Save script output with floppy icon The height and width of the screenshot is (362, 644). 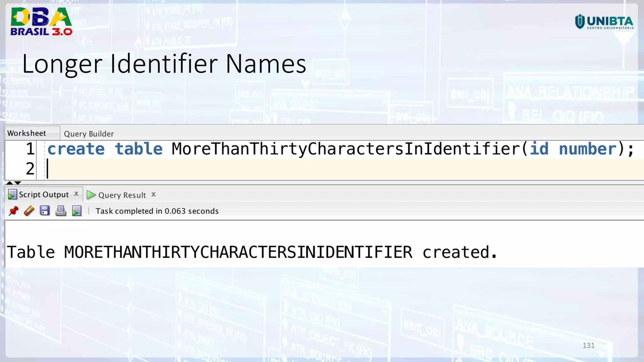pos(45,211)
